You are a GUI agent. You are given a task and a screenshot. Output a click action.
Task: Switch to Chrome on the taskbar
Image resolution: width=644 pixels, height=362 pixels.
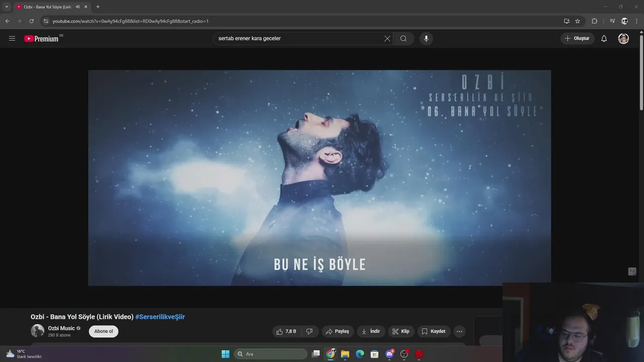pos(331,354)
